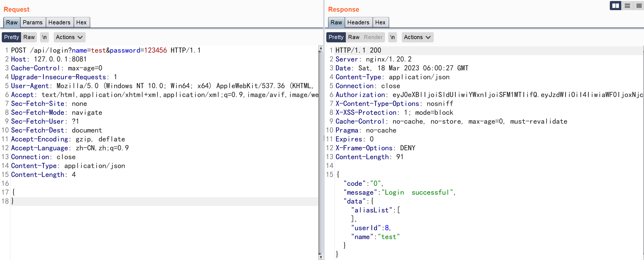Toggle \n non-printable characters in Response

[392, 37]
